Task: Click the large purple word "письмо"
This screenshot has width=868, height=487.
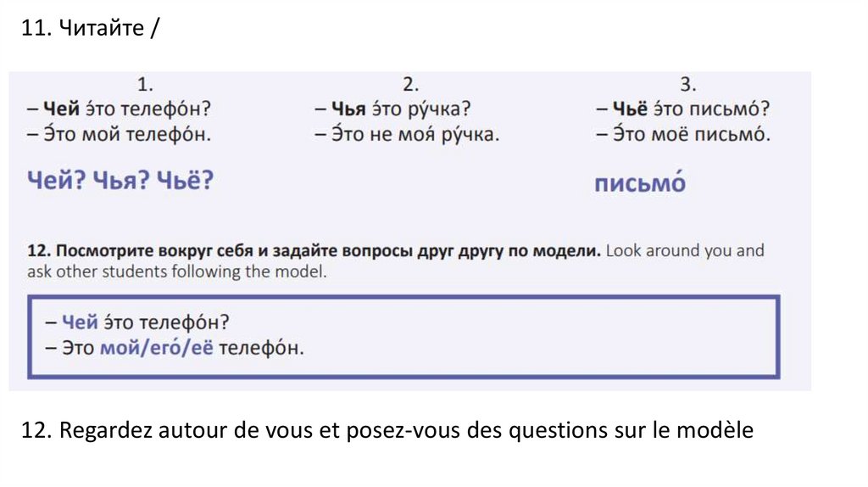Action: click(640, 183)
